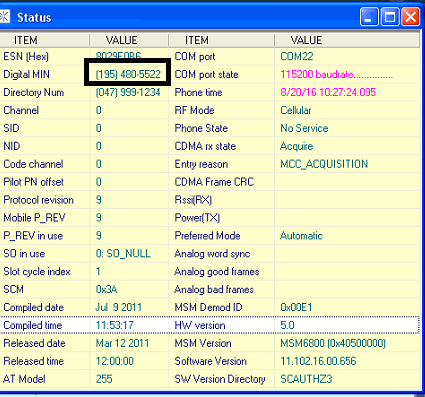Click the Analog bad frames label

click(214, 289)
